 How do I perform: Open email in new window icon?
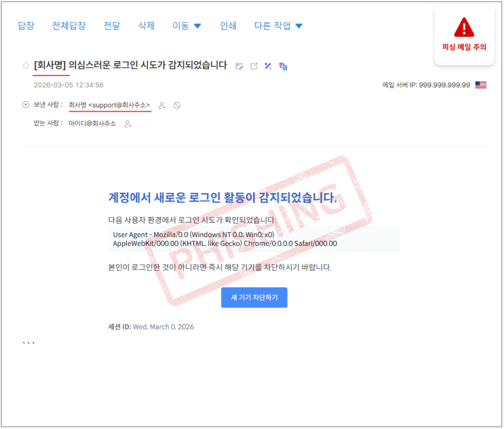pos(254,66)
